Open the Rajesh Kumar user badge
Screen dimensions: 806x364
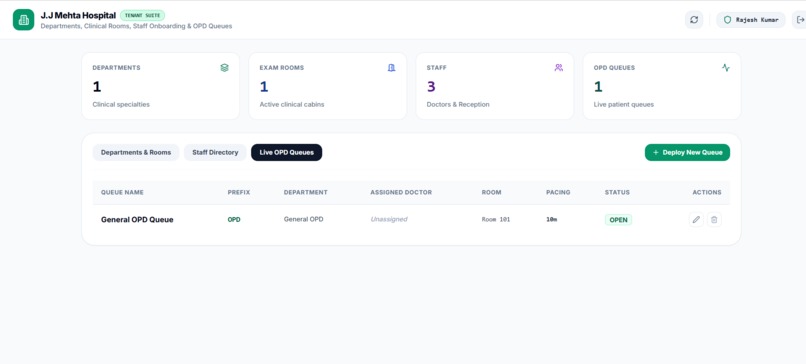[x=750, y=20]
